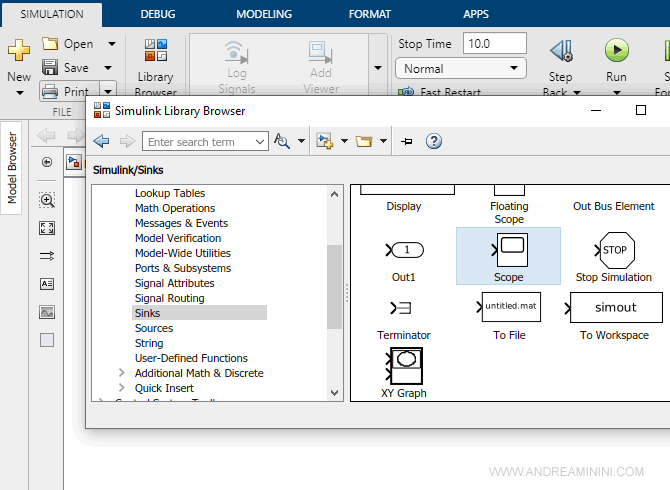Click the Log Signals icon
This screenshot has width=670, height=490.
pyautogui.click(x=236, y=52)
